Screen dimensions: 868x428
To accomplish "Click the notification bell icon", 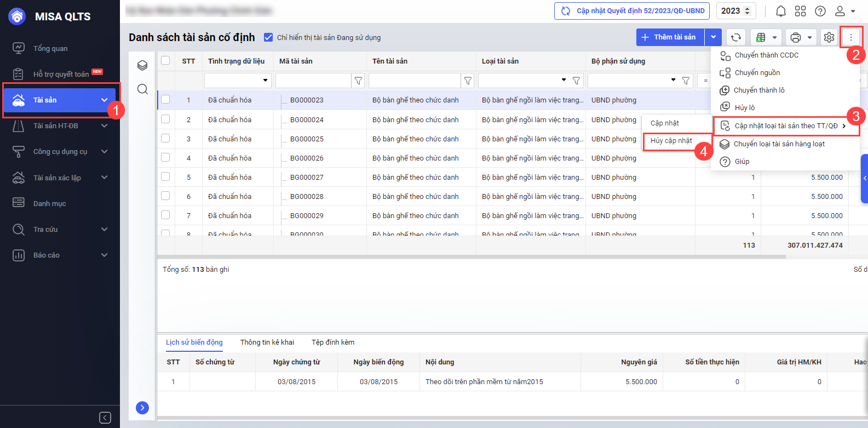I will 781,11.
